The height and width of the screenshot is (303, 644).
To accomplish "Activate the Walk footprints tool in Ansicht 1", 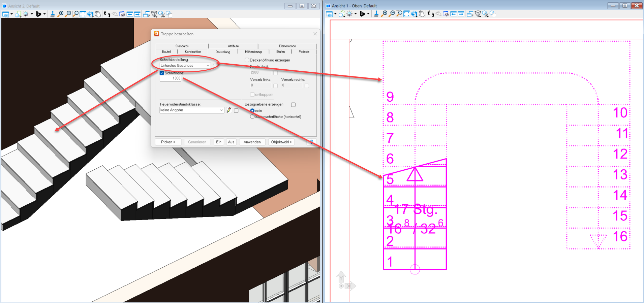I will tap(430, 14).
